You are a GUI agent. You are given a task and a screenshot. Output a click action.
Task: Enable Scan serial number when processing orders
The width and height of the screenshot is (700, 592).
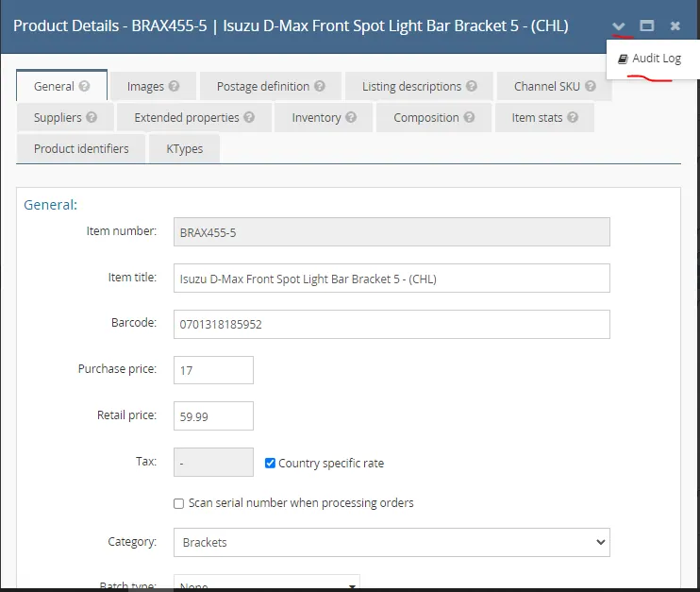click(178, 503)
